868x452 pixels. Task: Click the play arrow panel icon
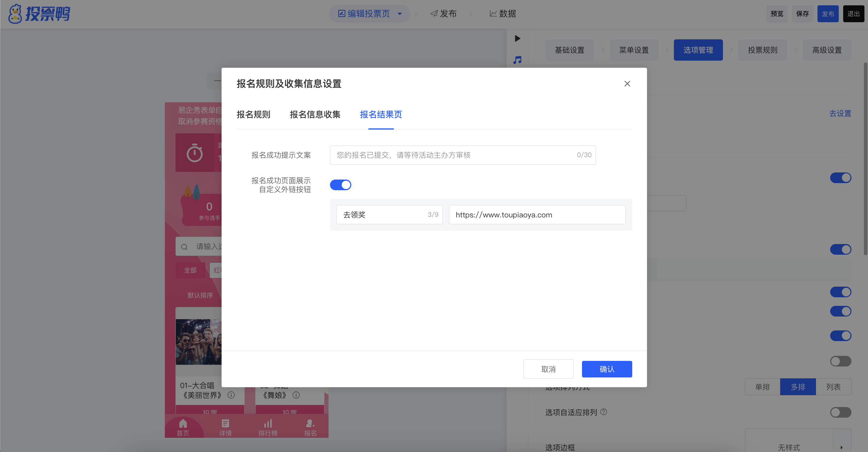(517, 38)
